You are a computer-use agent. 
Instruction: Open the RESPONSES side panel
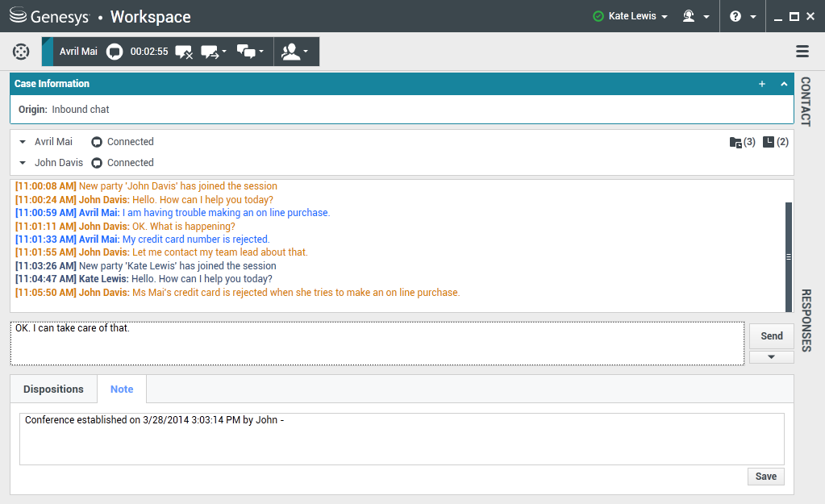[x=805, y=320]
